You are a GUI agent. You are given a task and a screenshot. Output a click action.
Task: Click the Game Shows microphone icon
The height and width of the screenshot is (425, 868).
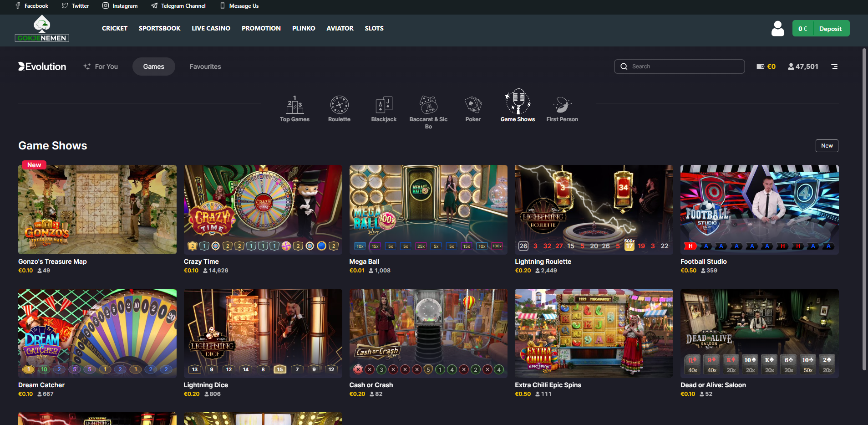click(518, 101)
